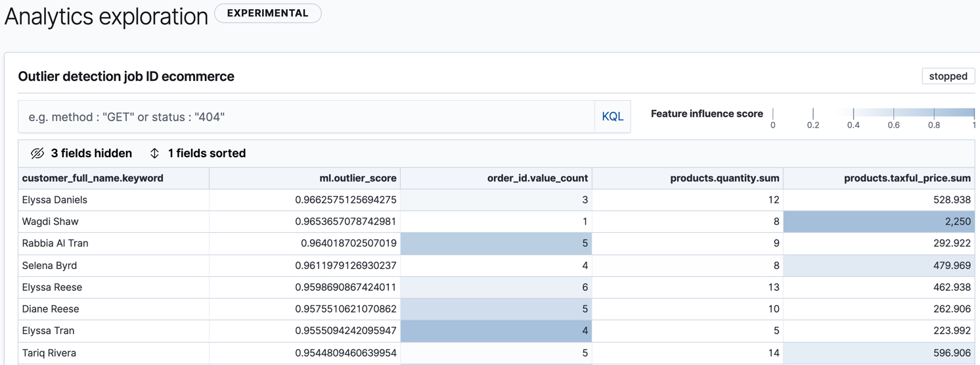Click outlier score 0.9598690867424011

click(305, 287)
